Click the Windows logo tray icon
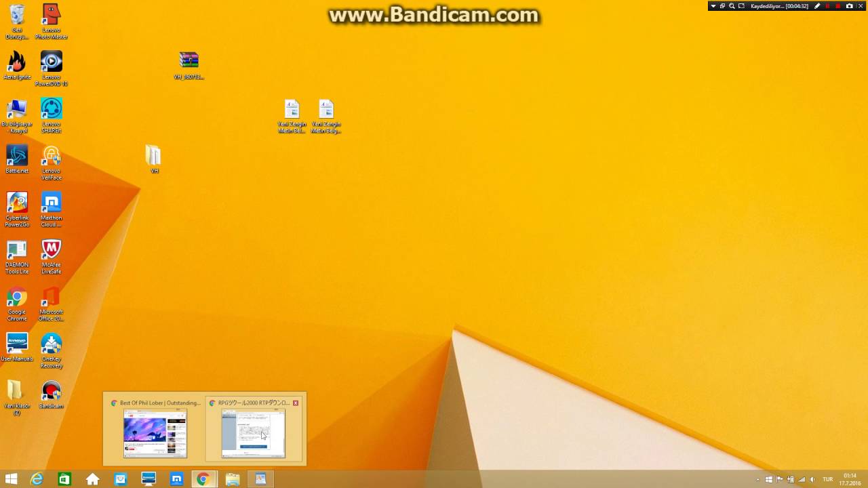868x488 pixels. coord(769,479)
